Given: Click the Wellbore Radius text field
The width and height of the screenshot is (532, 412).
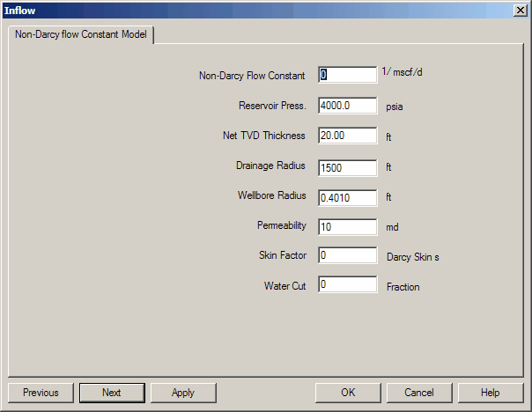Looking at the screenshot, I should click(348, 197).
